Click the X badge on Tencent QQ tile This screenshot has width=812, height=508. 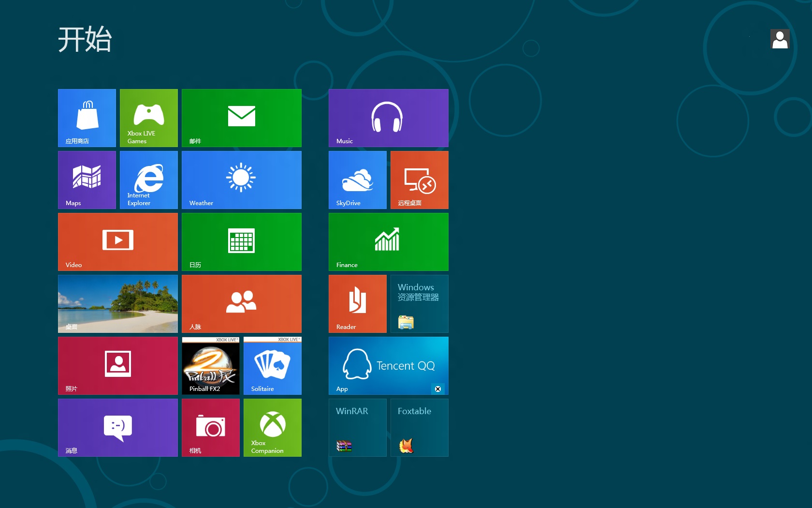click(x=438, y=389)
